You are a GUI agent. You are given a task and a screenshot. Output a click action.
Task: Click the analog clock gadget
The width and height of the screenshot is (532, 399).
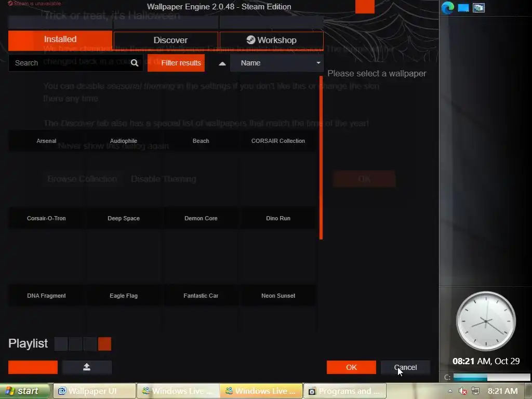point(486,321)
